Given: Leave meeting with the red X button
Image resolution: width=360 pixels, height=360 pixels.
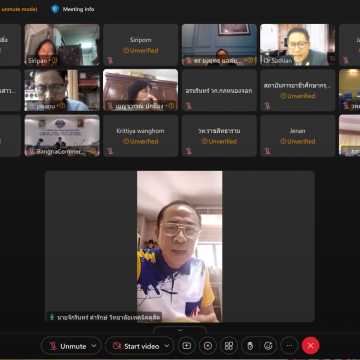Looking at the screenshot, I should pos(310,346).
